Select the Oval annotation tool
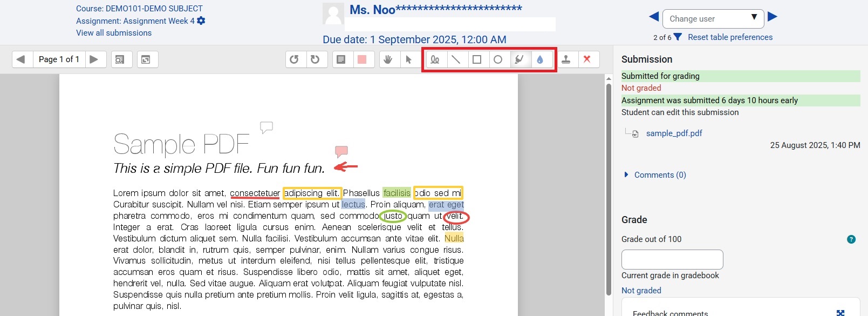 pos(498,59)
